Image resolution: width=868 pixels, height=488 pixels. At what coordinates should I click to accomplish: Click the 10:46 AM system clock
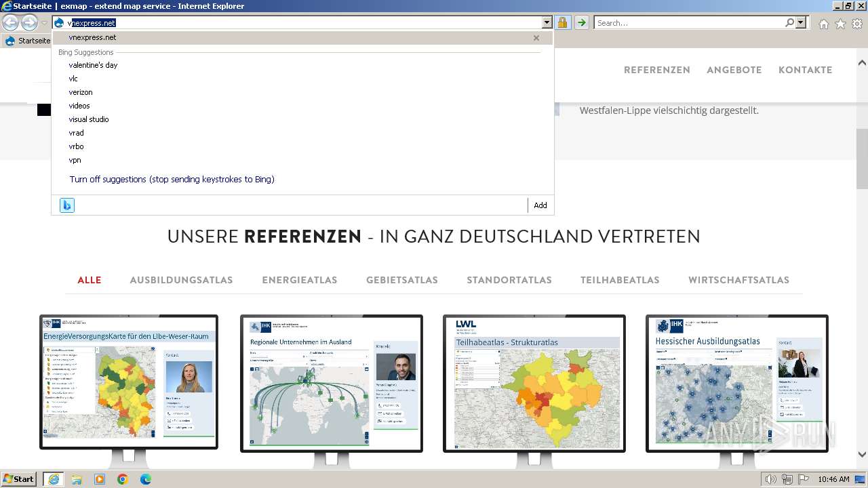click(833, 479)
